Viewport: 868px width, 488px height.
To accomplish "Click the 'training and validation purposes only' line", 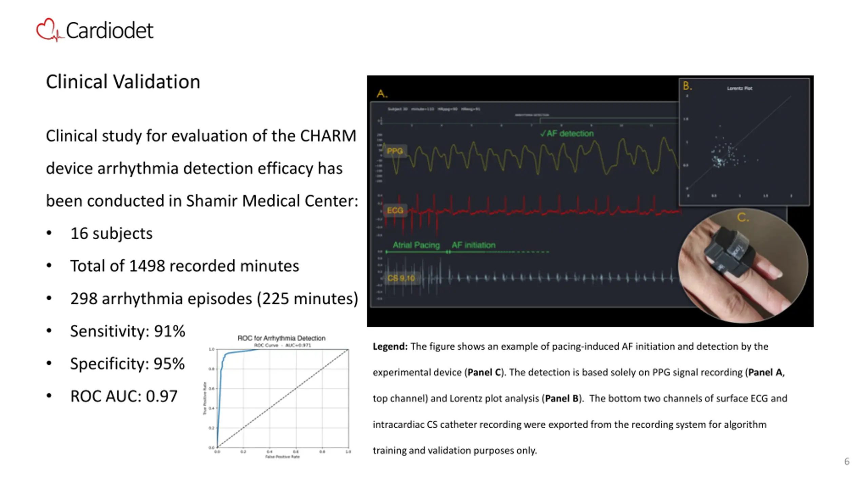I will click(x=455, y=451).
